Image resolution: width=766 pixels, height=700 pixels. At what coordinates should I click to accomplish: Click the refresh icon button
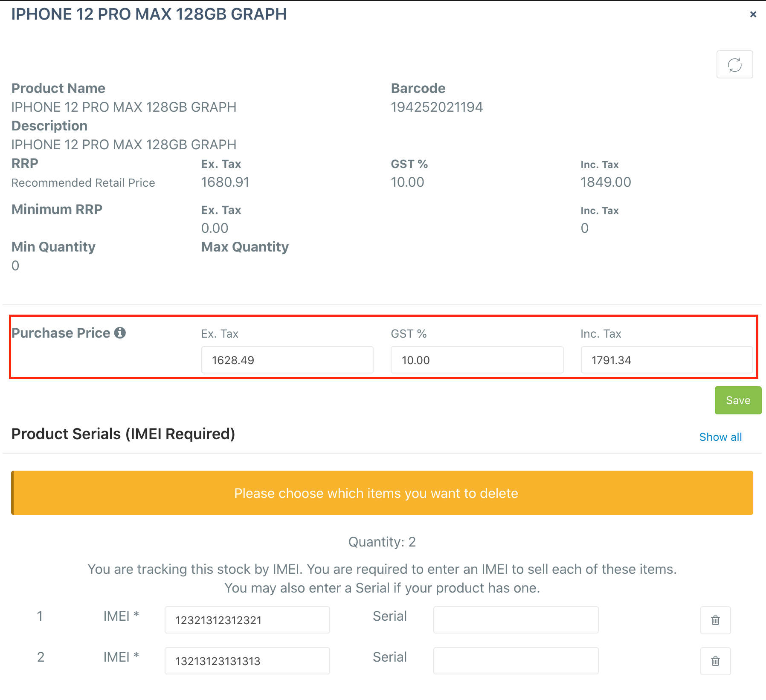pyautogui.click(x=734, y=65)
